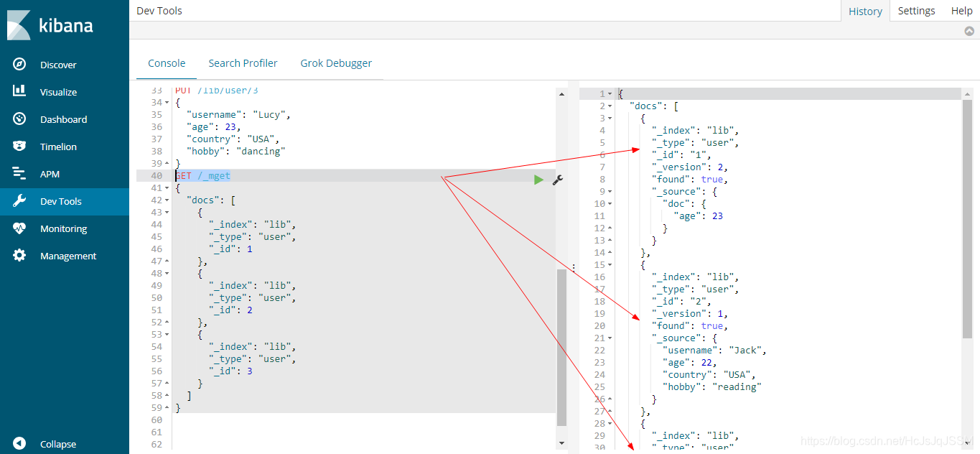
Task: Collapse editor fold at line 53
Action: pyautogui.click(x=168, y=335)
